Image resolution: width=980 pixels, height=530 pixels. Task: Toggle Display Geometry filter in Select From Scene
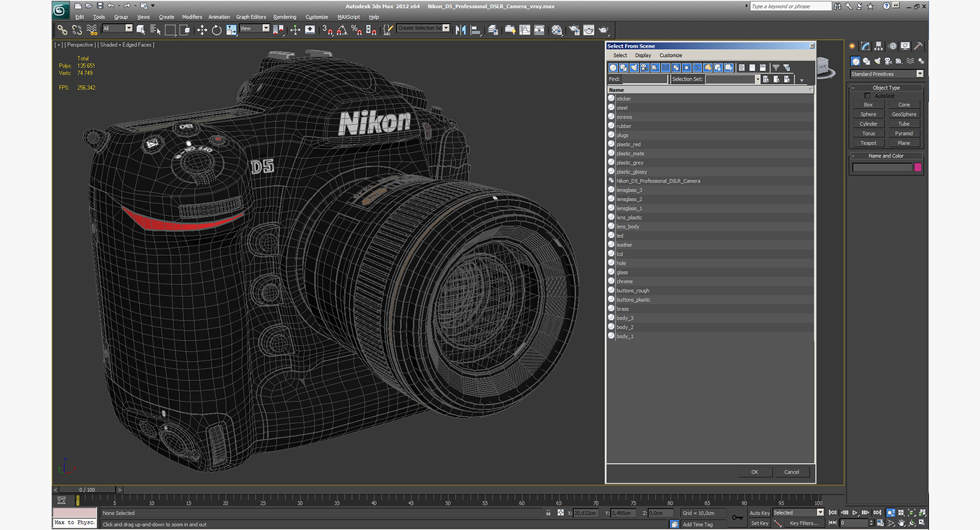tap(613, 68)
